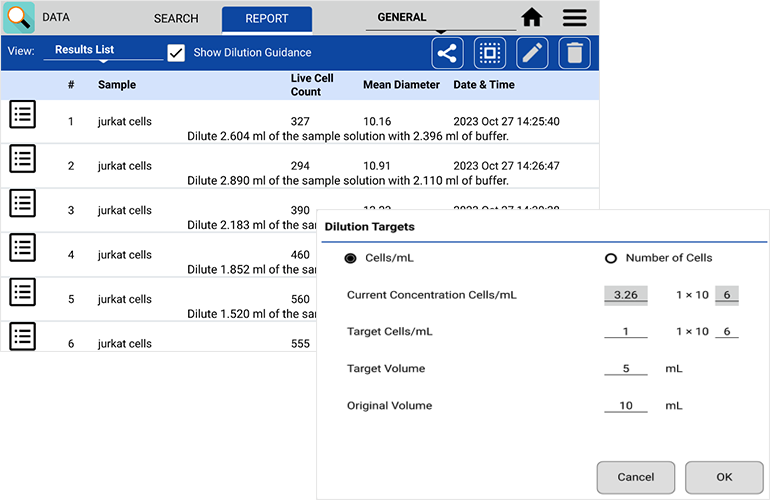Screen dimensions: 770x500
Task: Click the select-all icon in toolbar
Action: pos(489,53)
